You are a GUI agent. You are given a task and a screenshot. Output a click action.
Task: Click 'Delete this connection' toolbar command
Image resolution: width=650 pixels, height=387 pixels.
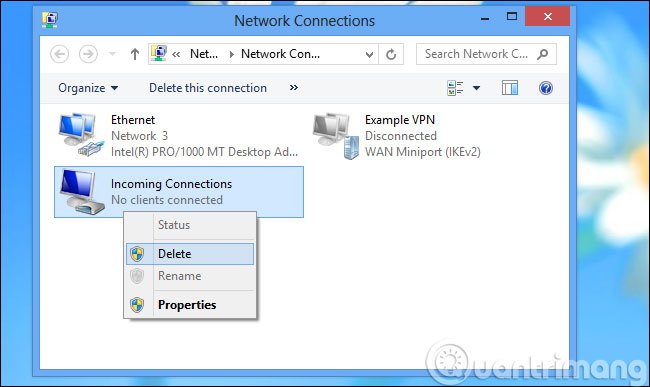coord(208,88)
